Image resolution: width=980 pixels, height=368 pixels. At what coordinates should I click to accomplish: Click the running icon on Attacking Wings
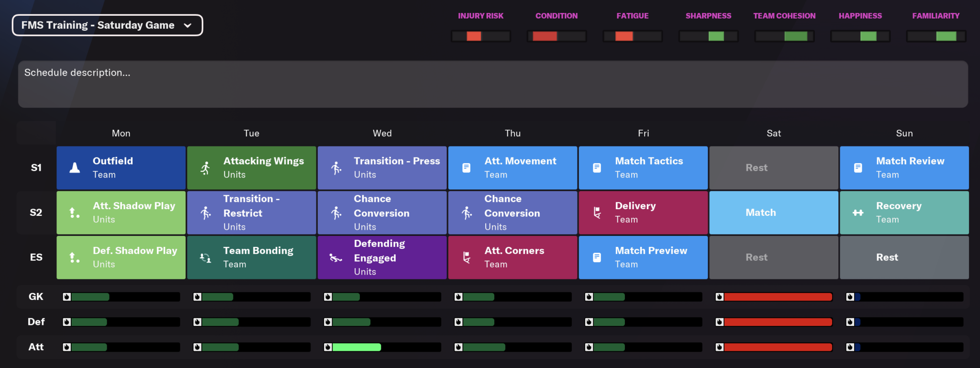[x=205, y=168]
